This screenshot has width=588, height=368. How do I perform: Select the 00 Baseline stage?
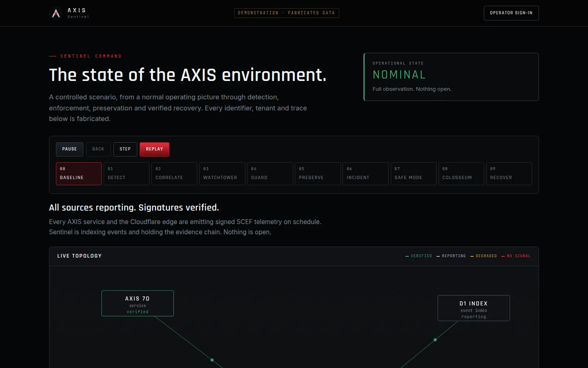[x=79, y=174]
